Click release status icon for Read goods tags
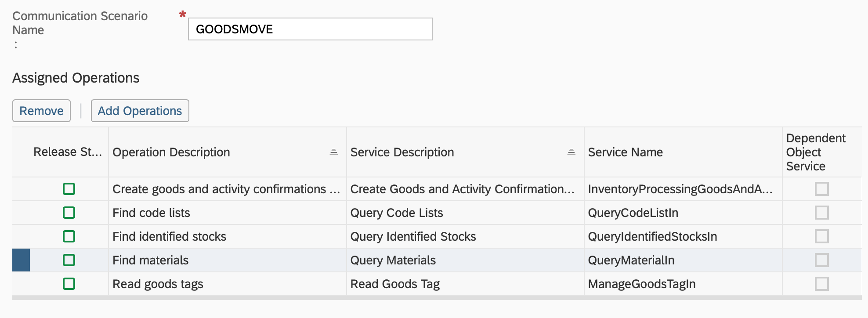Image resolution: width=868 pixels, height=318 pixels. pyautogui.click(x=69, y=284)
